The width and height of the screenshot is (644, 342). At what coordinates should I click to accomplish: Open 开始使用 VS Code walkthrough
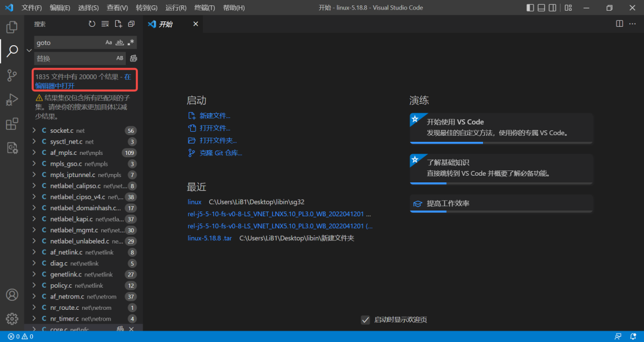tap(501, 128)
